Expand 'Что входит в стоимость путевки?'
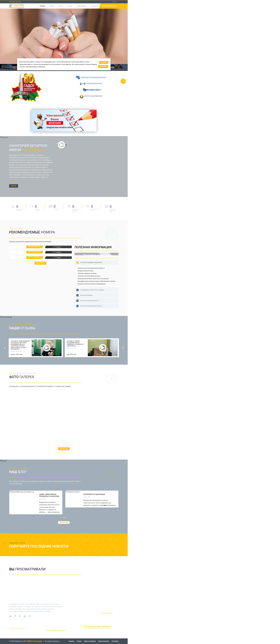Viewport: 280px width, 644px height. [x=97, y=290]
